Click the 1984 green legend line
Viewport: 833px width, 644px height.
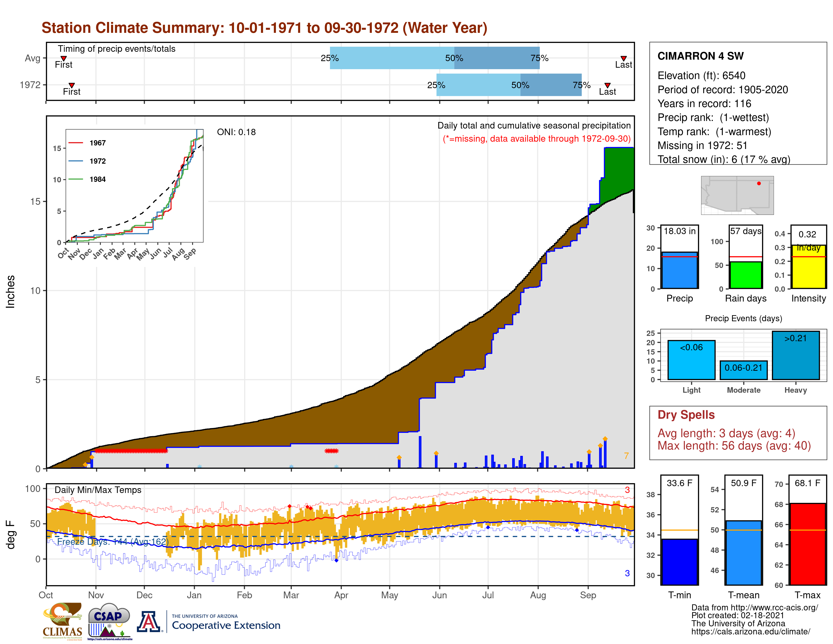(x=75, y=179)
